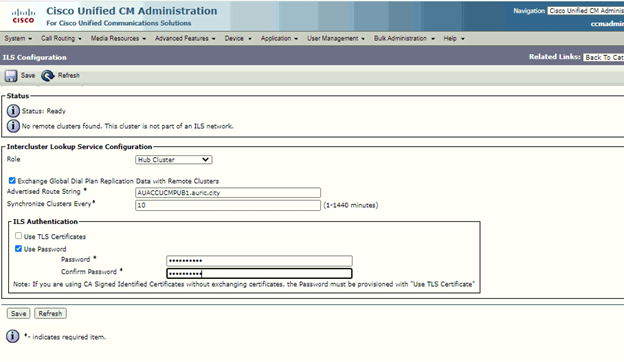Open the Call Routing menu
The height and width of the screenshot is (362, 624).
coord(61,38)
